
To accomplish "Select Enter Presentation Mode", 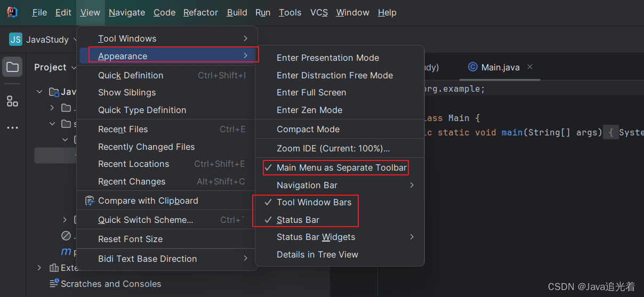I will tap(328, 58).
